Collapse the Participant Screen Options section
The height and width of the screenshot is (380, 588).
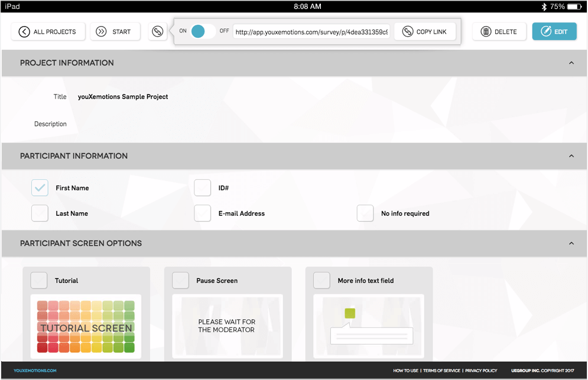(571, 243)
